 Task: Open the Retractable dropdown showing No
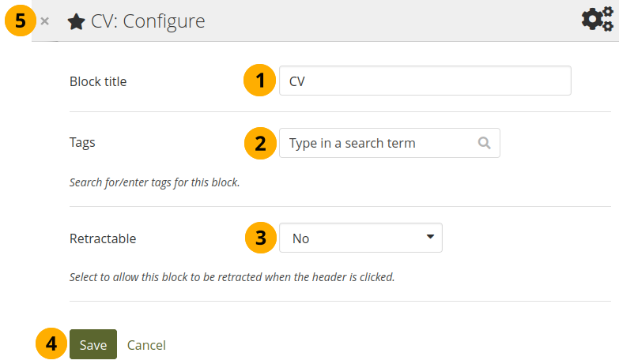tap(360, 238)
